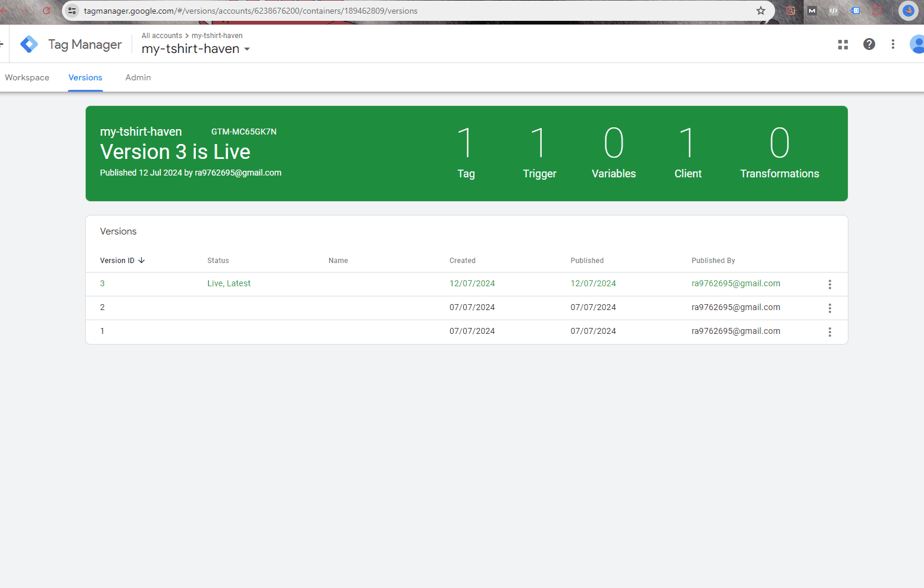Click the Live, Latest status text
Image resolution: width=924 pixels, height=588 pixels.
coord(229,283)
